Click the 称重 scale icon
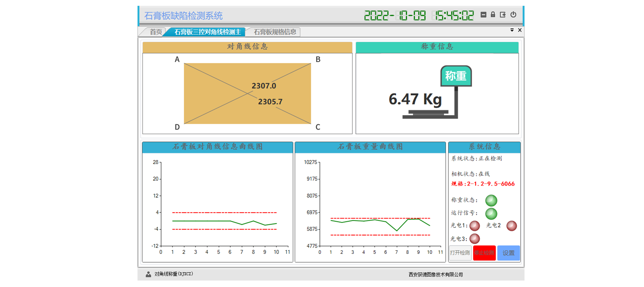Viewport: 644px width, 287px height. pyautogui.click(x=456, y=76)
